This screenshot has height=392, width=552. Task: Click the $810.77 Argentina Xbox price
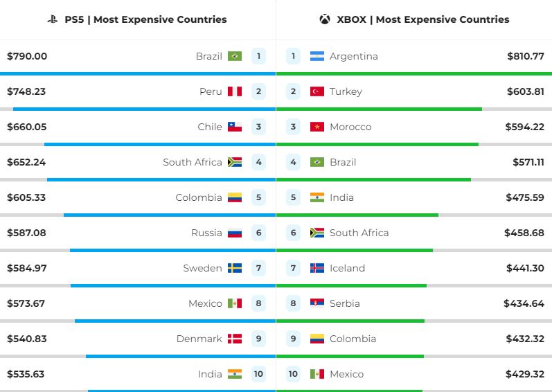pyautogui.click(x=525, y=56)
